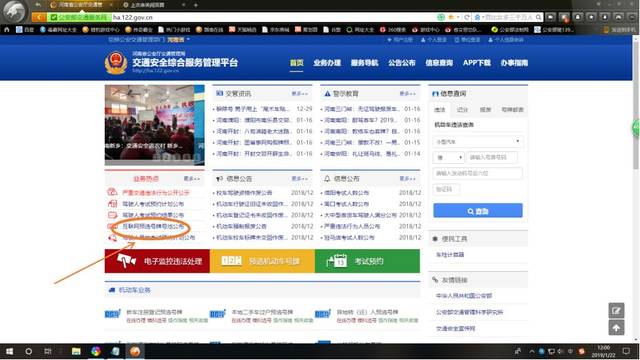
Task: Click the 验证码 captcha field
Action: pyautogui.click(x=446, y=189)
